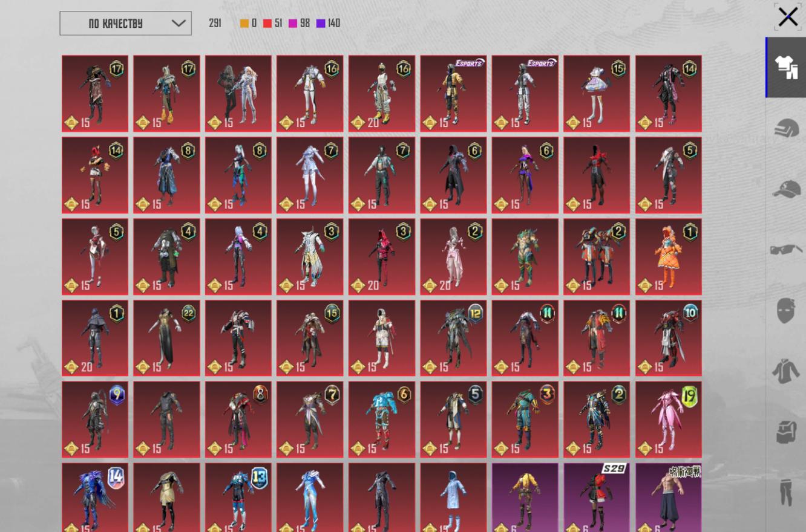Close the inventory with the X button
The image size is (806, 532).
(787, 17)
